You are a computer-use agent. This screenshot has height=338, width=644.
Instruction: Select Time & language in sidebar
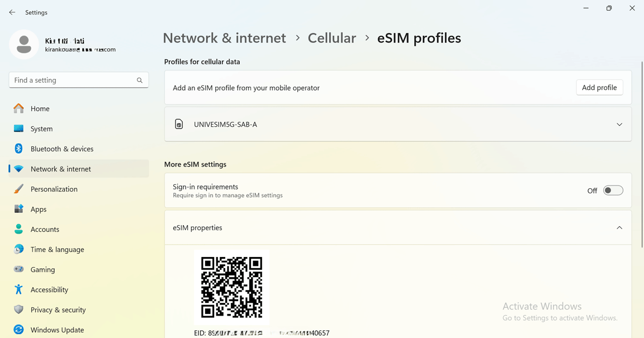tap(57, 249)
